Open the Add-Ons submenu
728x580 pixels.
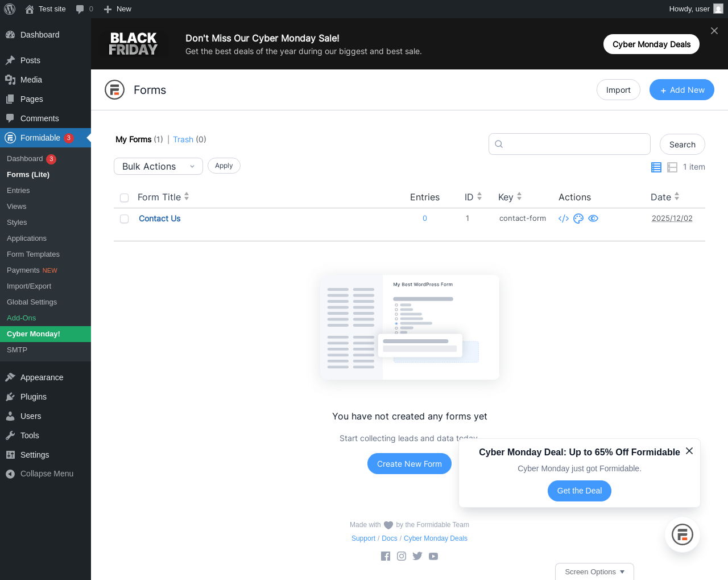tap(45, 318)
